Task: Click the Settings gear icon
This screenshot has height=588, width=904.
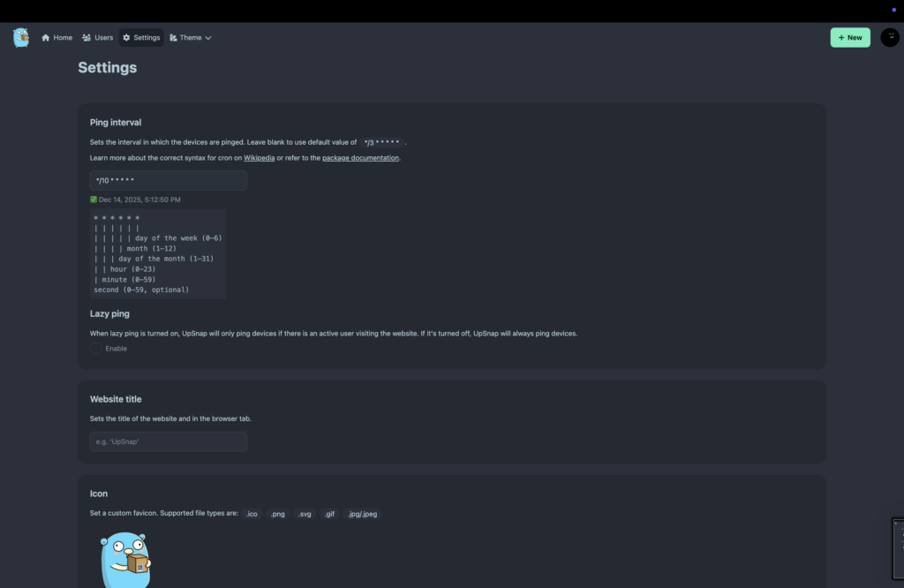Action: coord(126,38)
